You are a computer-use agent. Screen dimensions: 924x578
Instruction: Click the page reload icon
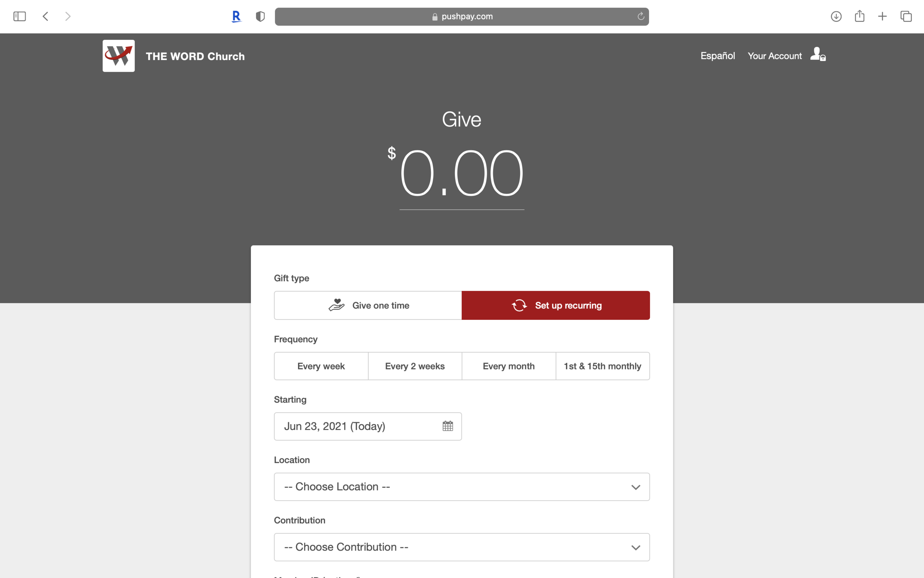(641, 16)
